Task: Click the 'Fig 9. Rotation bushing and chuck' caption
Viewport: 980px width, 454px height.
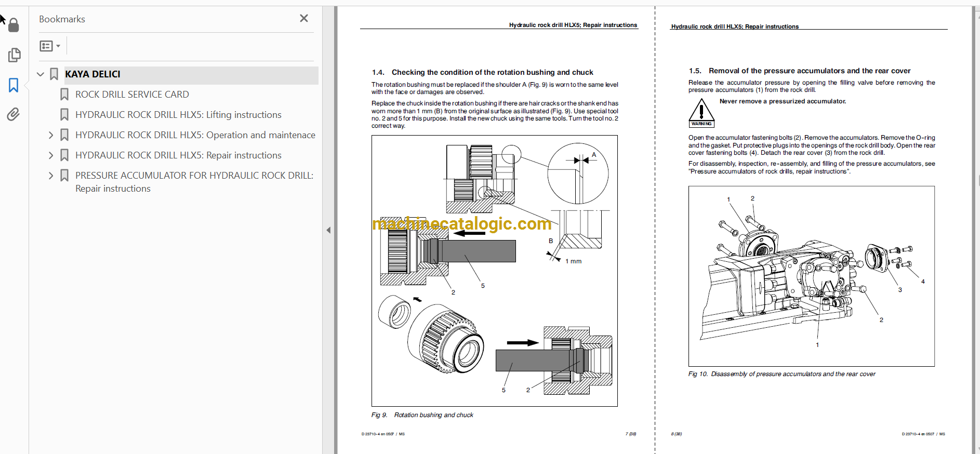Action: [422, 415]
